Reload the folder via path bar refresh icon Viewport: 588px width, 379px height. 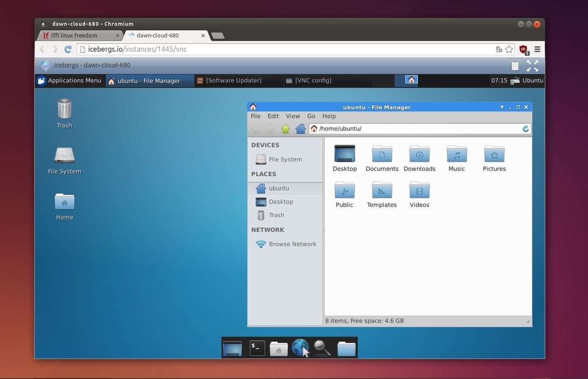[526, 129]
